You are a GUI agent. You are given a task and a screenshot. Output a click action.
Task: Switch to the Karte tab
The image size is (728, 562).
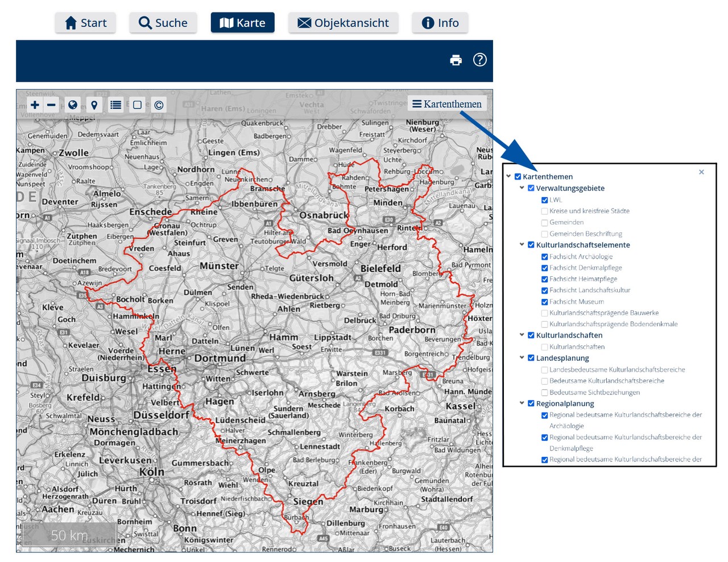pyautogui.click(x=243, y=23)
